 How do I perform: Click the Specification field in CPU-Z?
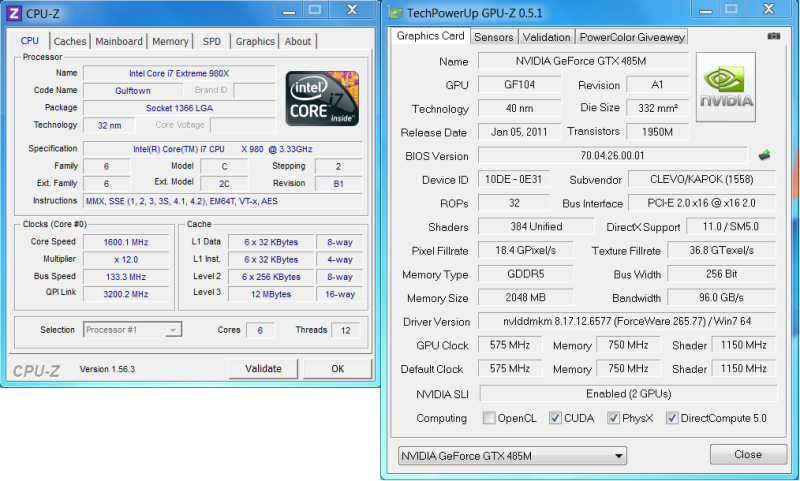click(x=222, y=149)
